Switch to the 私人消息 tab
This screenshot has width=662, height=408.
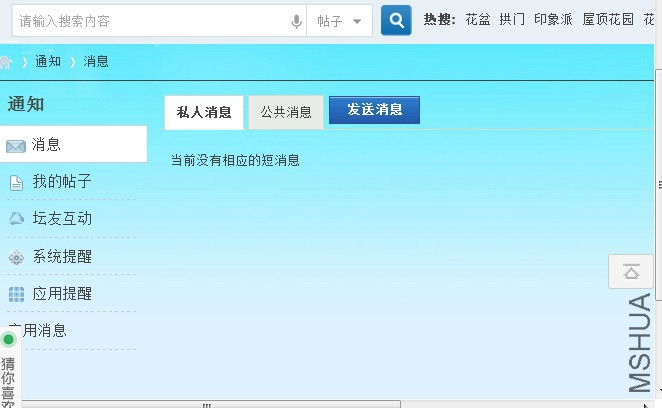[204, 112]
